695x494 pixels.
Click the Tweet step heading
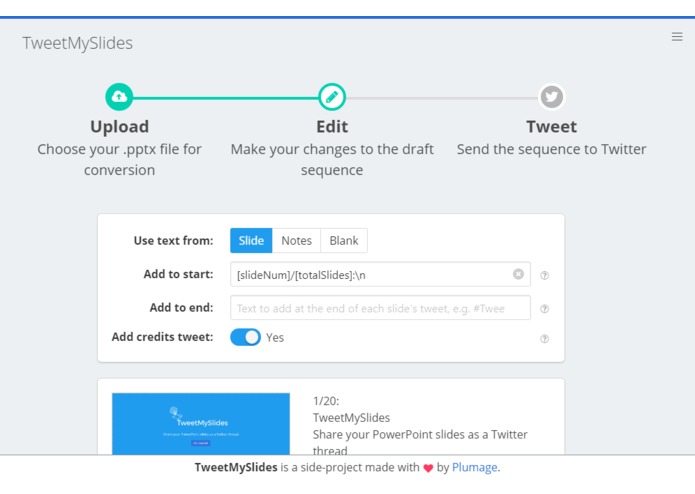(551, 127)
